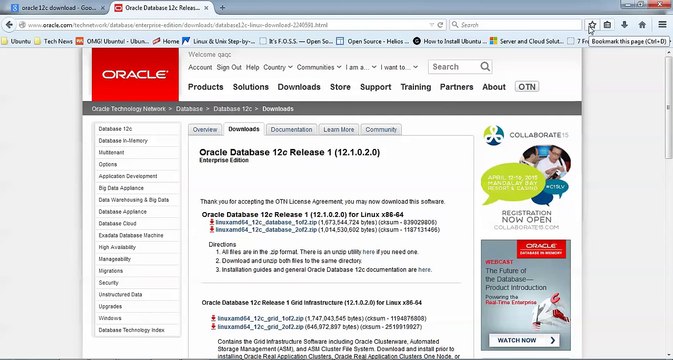Download linuxamd64_12c_database_1of2.zip
Viewport: 673px width, 360px height.
pyautogui.click(x=266, y=222)
